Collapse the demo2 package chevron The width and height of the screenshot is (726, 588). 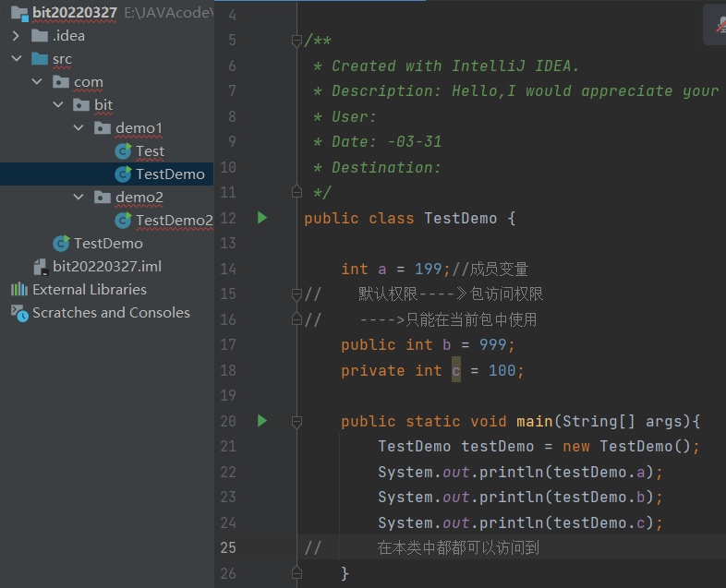pyautogui.click(x=79, y=198)
